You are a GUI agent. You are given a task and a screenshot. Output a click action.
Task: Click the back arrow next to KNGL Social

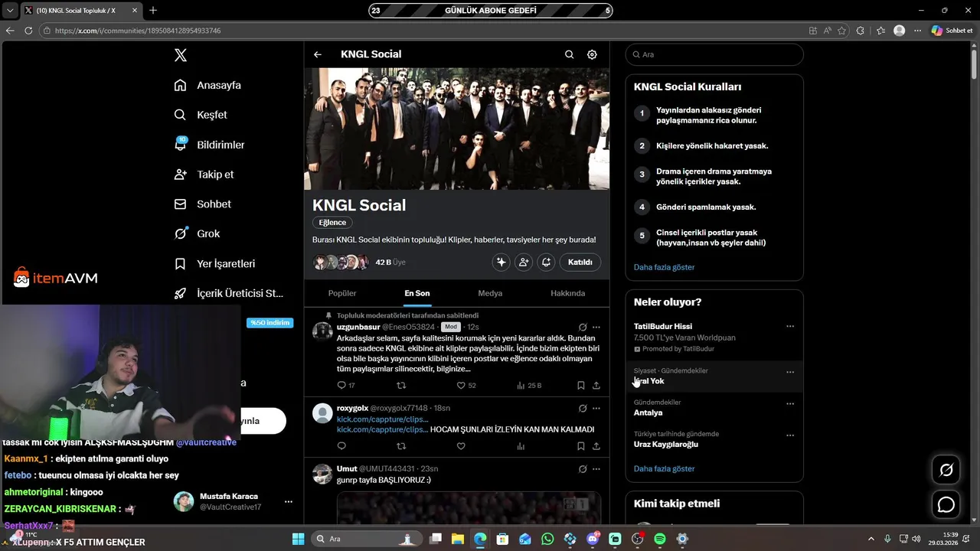click(318, 54)
